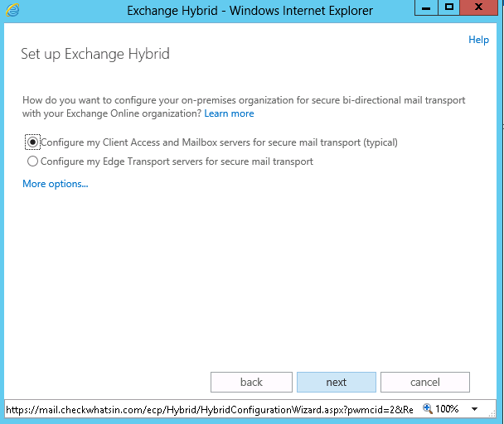Proceed with the next button
The height and width of the screenshot is (424, 504).
(x=337, y=382)
